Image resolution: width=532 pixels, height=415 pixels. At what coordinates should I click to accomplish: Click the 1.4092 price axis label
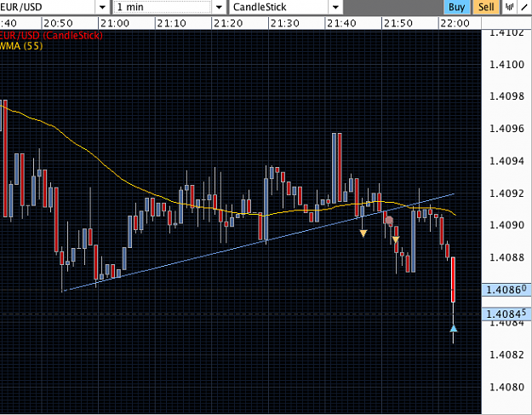[x=506, y=193]
